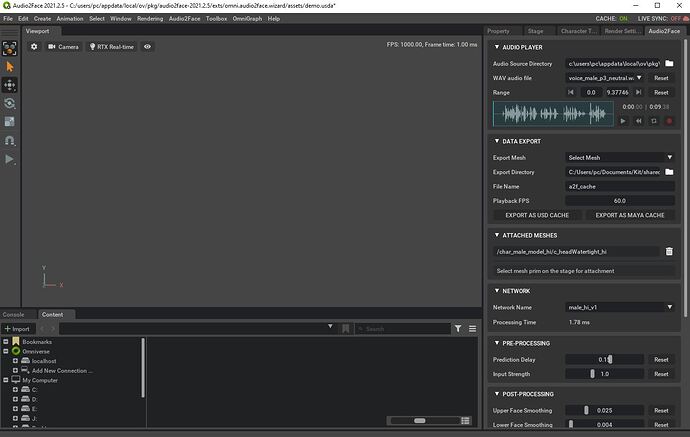Select the arrow selection tool
Image resolution: width=690 pixels, height=437 pixels.
point(10,67)
